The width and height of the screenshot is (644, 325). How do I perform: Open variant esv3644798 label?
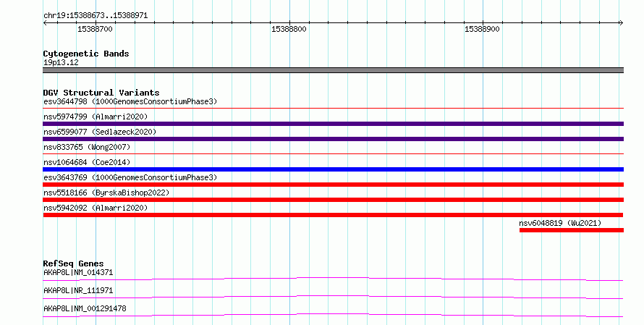(130, 101)
